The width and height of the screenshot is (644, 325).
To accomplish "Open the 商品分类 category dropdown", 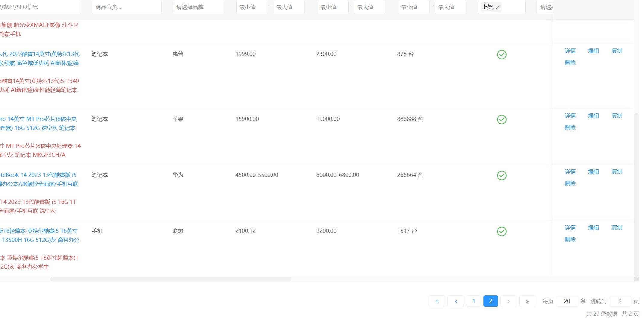I will point(126,7).
